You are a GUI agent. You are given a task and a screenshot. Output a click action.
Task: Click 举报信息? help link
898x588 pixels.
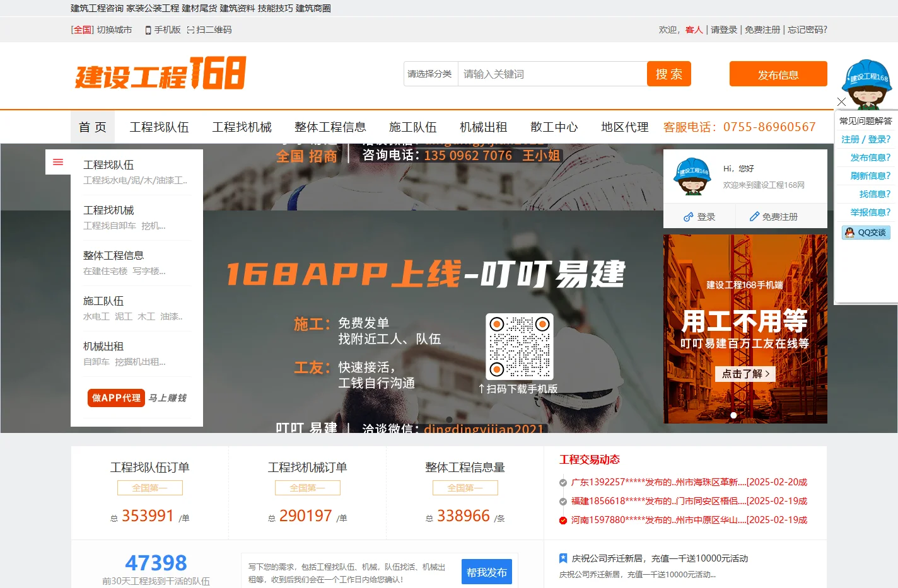870,212
